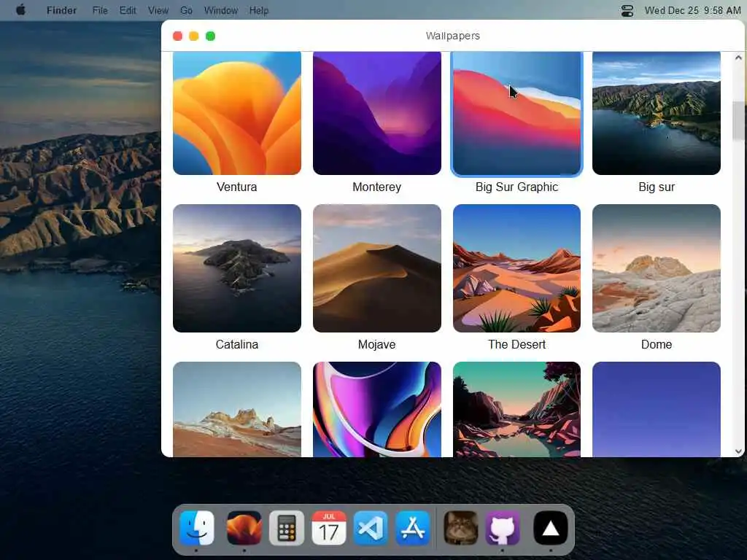Screen dimensions: 747x560
Task: Choose the Mojave wallpaper thumbnail
Action: 377,268
